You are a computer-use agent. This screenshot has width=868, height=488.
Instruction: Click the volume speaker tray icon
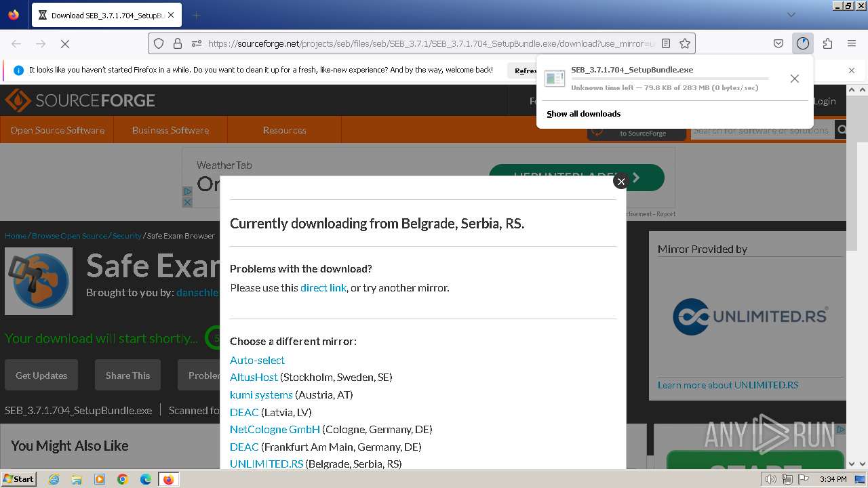pos(771,479)
